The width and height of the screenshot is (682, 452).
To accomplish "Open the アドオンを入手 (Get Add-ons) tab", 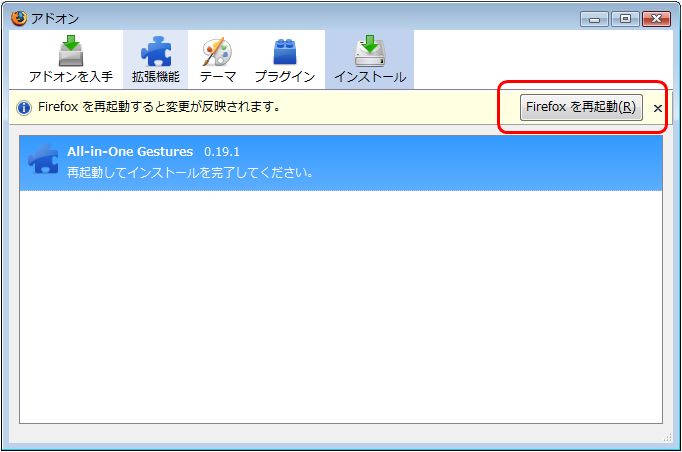I will pyautogui.click(x=71, y=60).
